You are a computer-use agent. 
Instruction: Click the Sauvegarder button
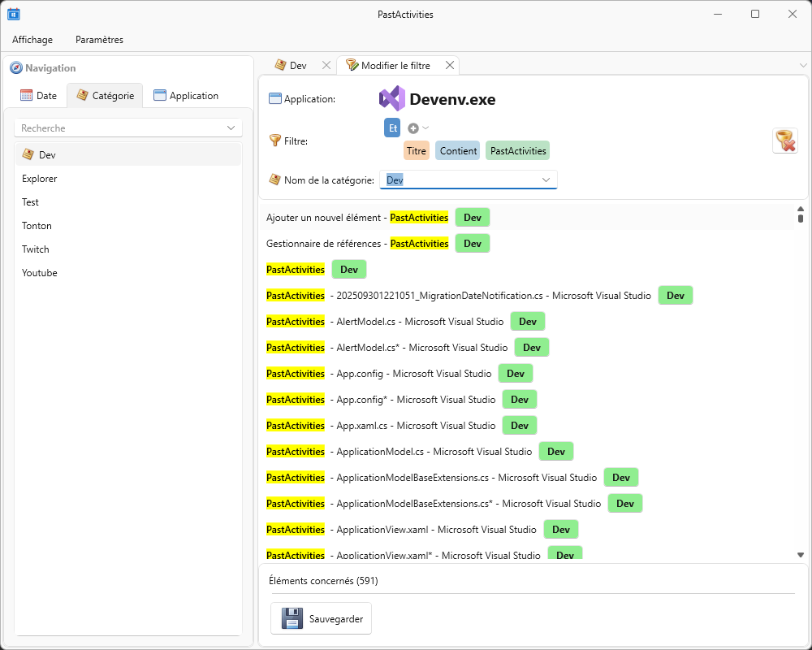point(322,618)
